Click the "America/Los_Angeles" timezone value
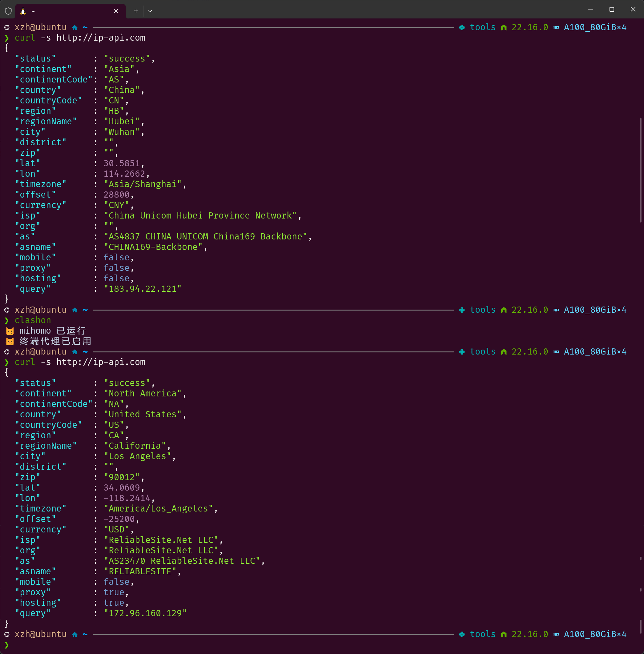 pyautogui.click(x=158, y=509)
